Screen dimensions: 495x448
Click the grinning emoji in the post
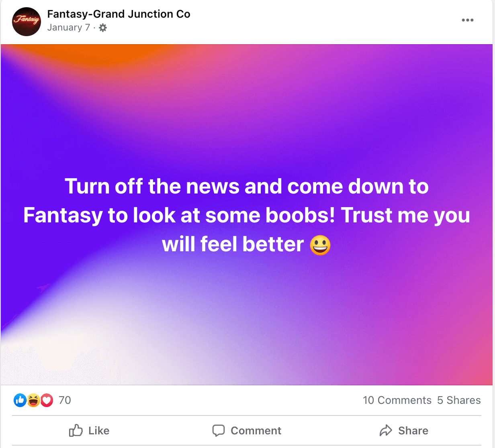pyautogui.click(x=320, y=244)
